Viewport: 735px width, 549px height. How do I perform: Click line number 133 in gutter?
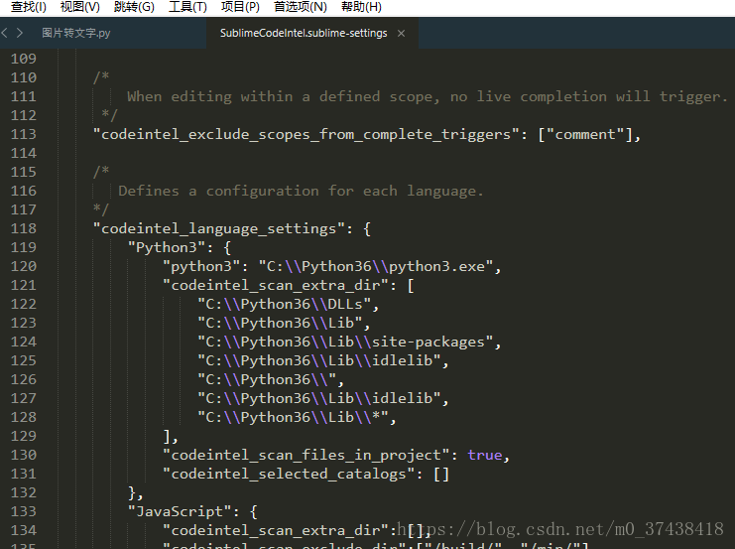coord(23,511)
